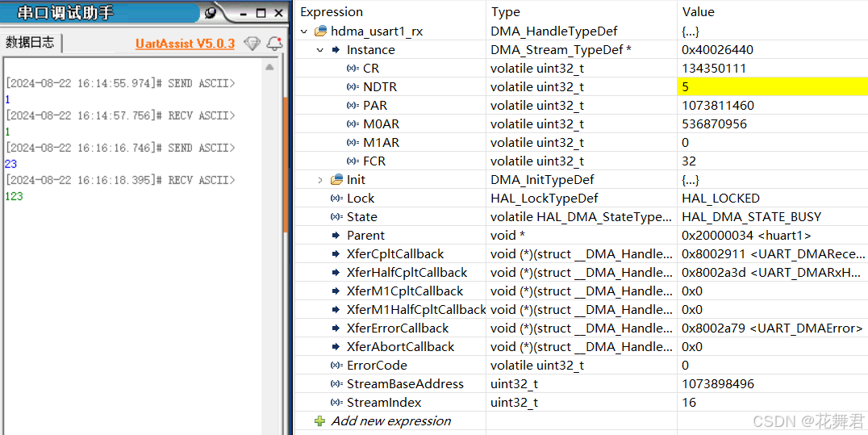
Task: Click the Add new expression field
Action: point(391,421)
